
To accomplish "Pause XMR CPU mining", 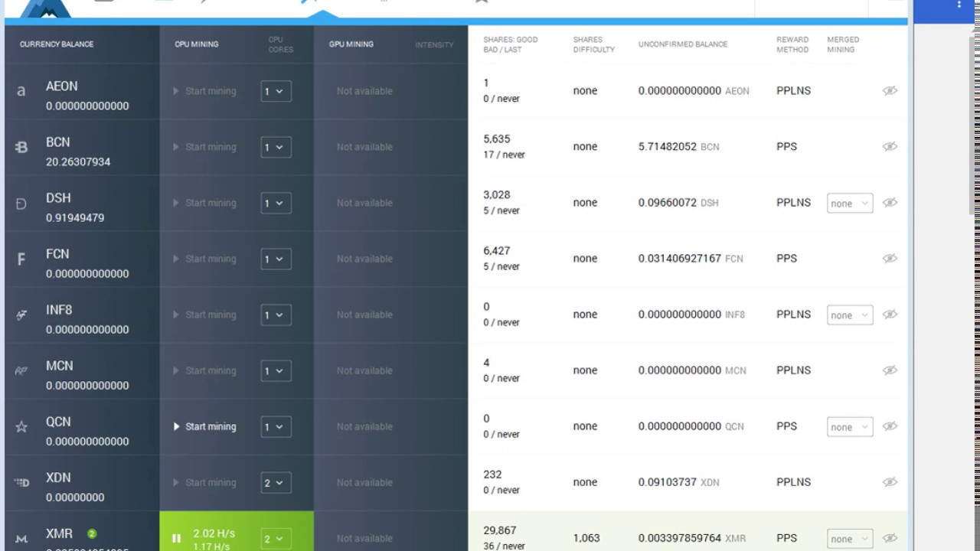I will click(177, 538).
